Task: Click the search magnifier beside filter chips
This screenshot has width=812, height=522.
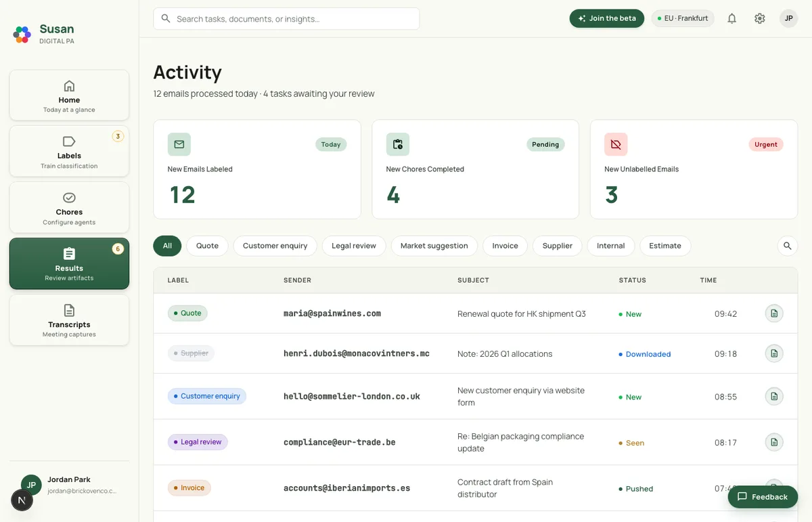Action: click(787, 246)
